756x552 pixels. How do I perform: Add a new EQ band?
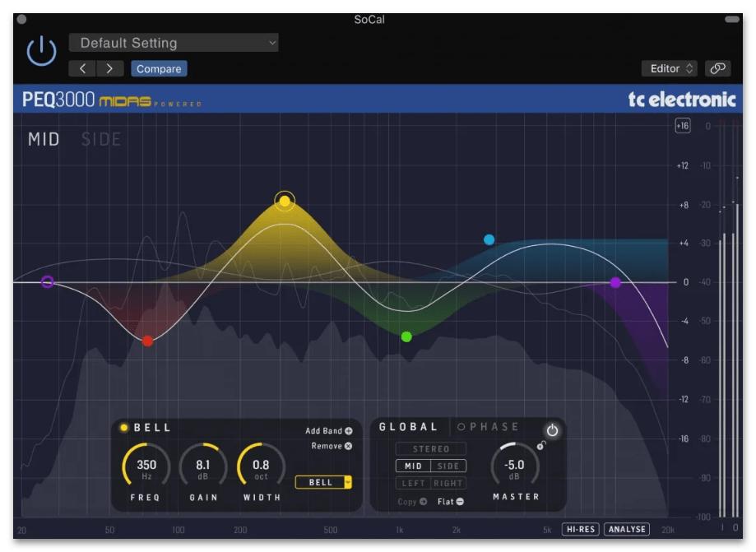tap(329, 430)
